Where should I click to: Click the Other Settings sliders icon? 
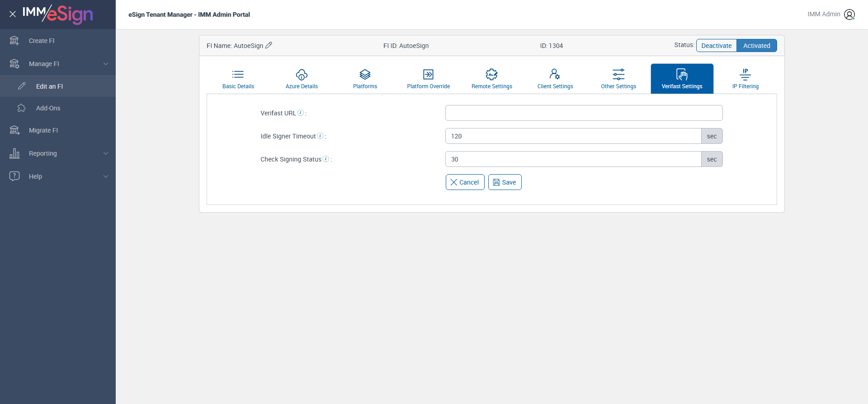(618, 74)
